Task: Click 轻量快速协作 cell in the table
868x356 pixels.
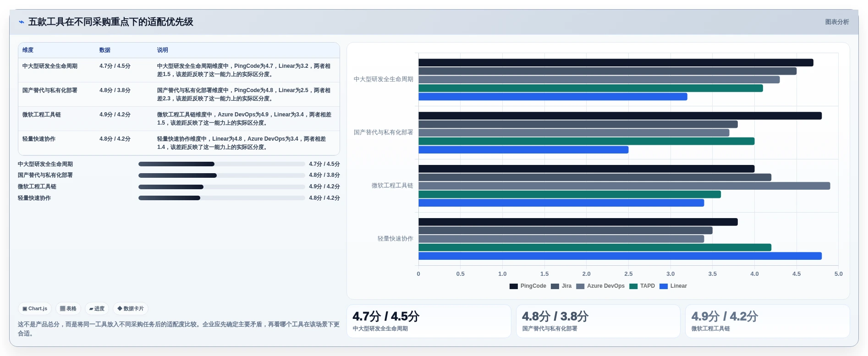Action: tap(39, 139)
